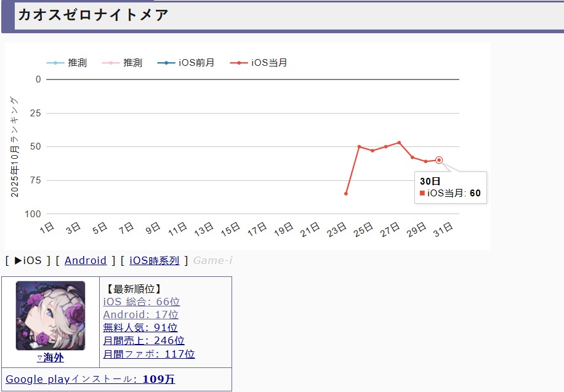The image size is (564, 392).
Task: Open the ▽海外 link
Action: click(50, 358)
